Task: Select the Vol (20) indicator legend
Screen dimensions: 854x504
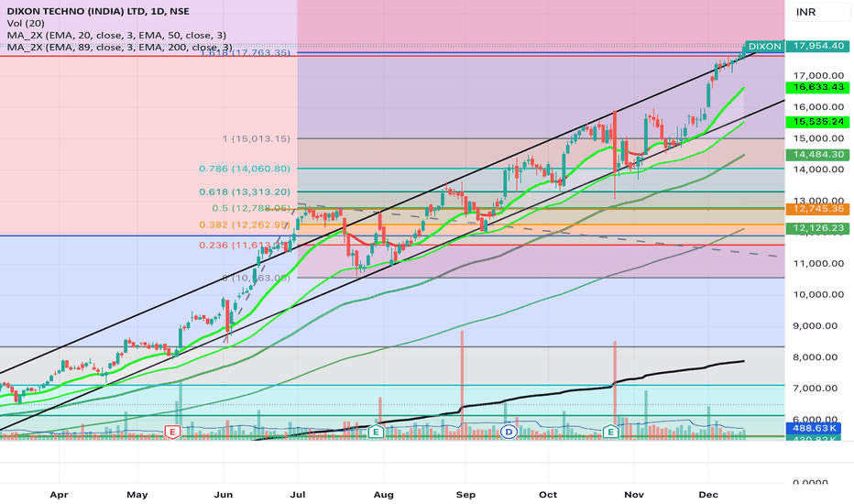Action: coord(26,23)
